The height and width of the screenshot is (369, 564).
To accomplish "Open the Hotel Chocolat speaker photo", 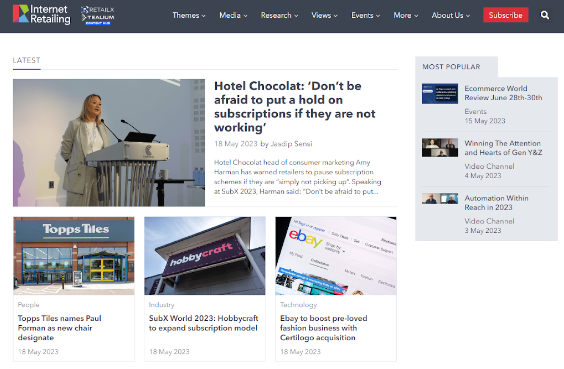I will [x=109, y=143].
